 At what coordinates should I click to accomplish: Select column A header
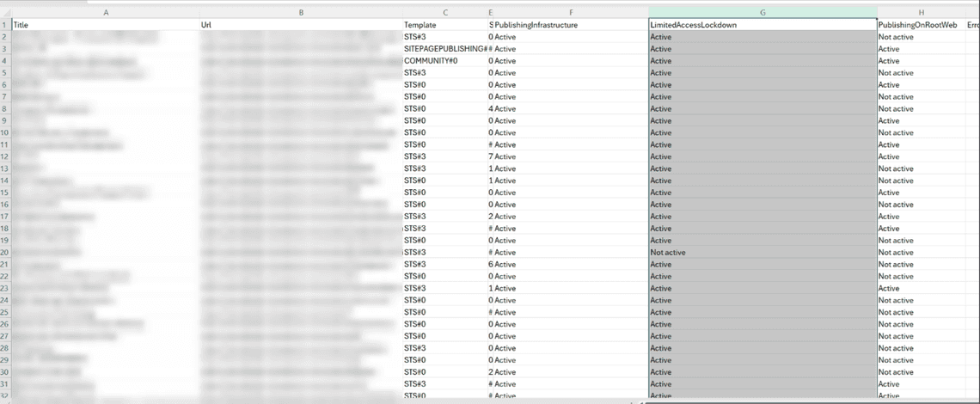click(106, 13)
